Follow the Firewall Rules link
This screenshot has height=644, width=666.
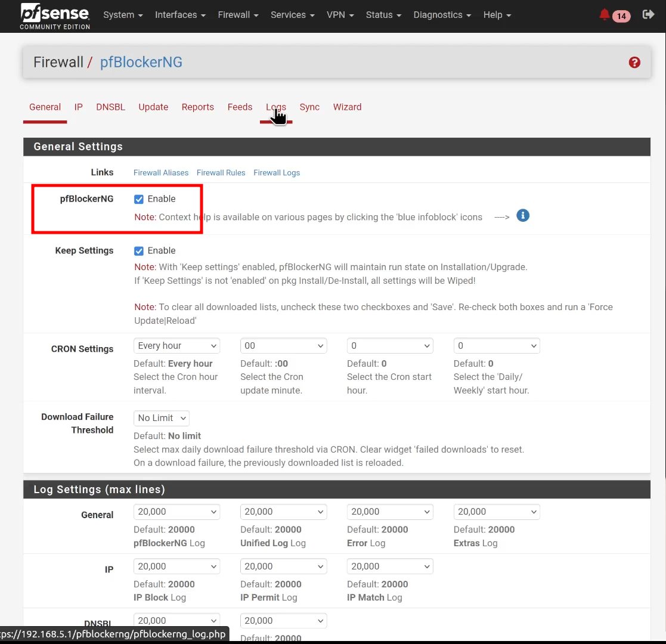(x=221, y=173)
